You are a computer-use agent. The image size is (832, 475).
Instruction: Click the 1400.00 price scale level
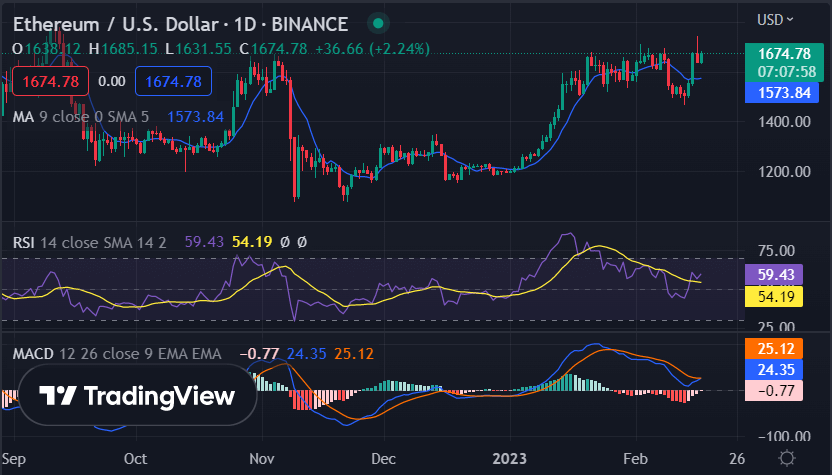click(784, 122)
